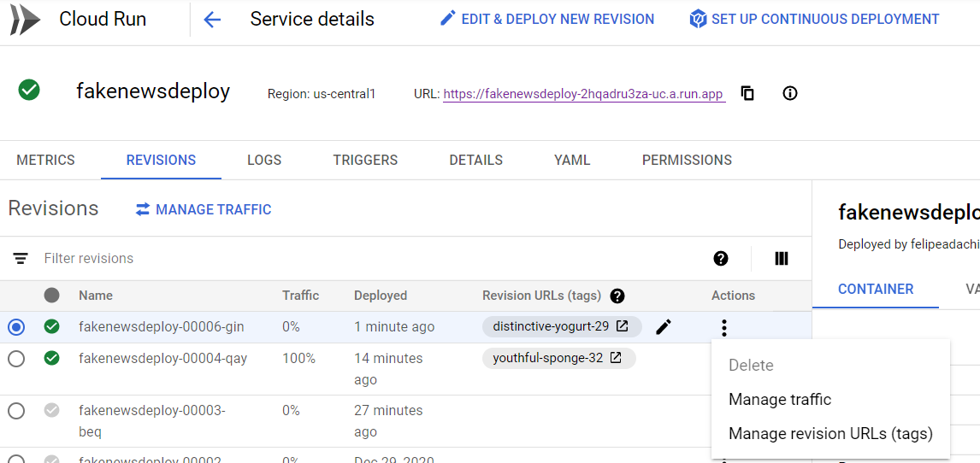Open the fakenewsdeploy run.app URL link

click(x=583, y=94)
